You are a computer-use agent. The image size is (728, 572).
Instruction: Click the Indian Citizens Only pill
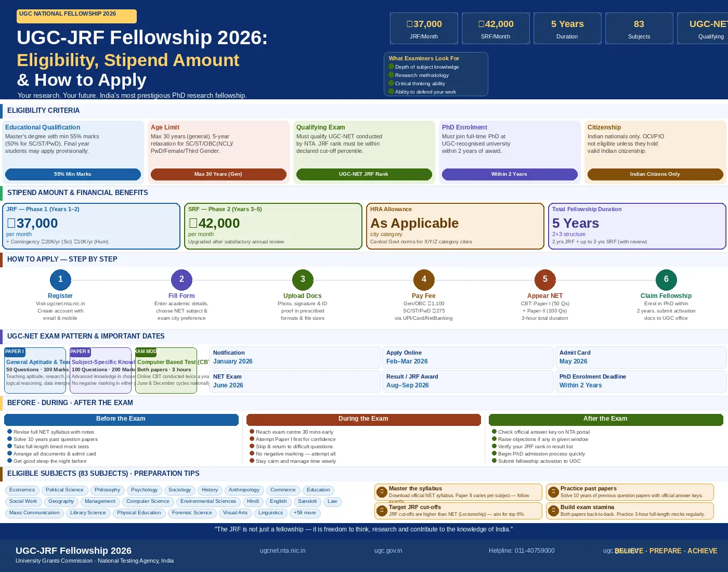click(x=655, y=174)
